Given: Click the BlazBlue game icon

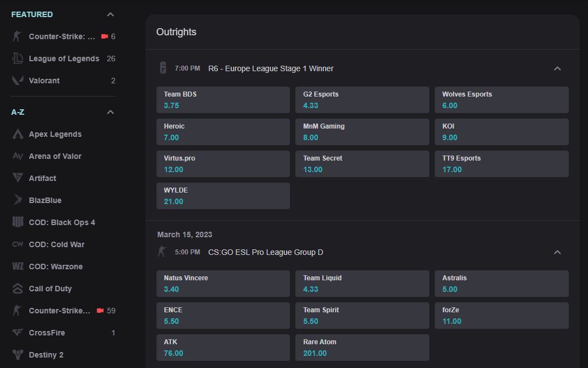Looking at the screenshot, I should (x=18, y=200).
